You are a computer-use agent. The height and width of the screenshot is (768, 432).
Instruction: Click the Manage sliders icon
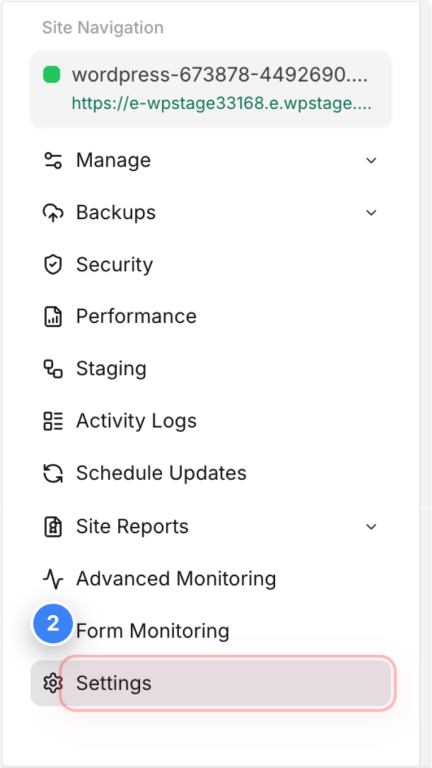pos(53,160)
